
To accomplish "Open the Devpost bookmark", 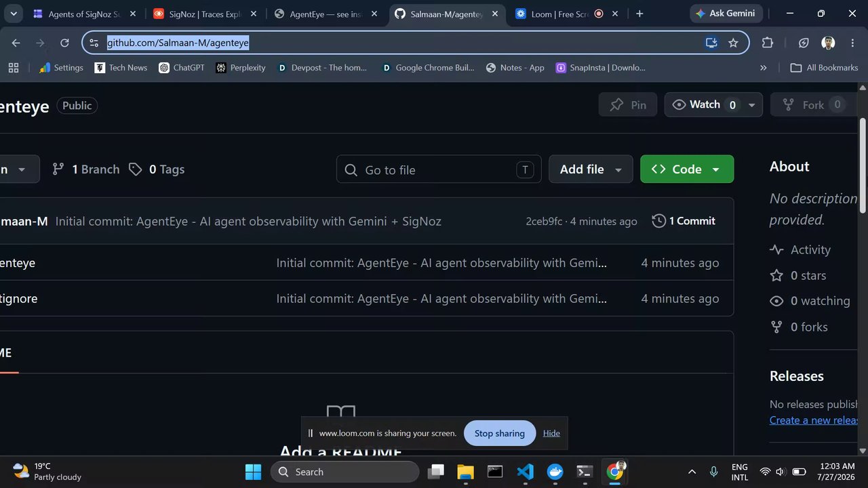I will (322, 68).
